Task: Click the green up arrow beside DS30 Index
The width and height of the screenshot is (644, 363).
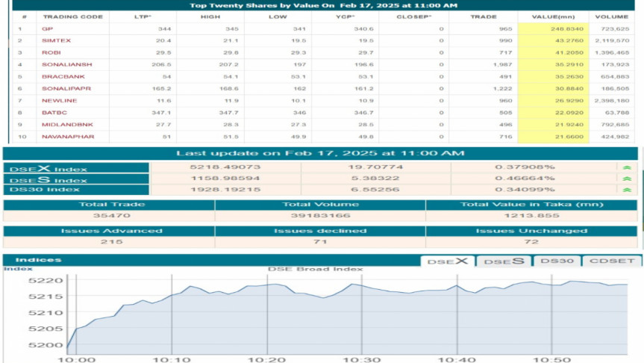Action: [x=627, y=189]
